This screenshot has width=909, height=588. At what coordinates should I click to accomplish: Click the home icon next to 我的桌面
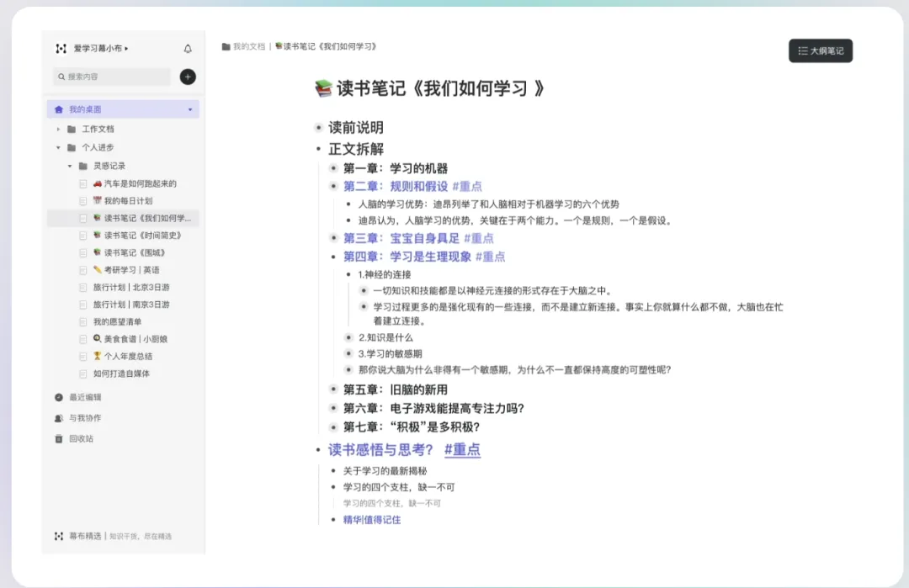(x=59, y=109)
